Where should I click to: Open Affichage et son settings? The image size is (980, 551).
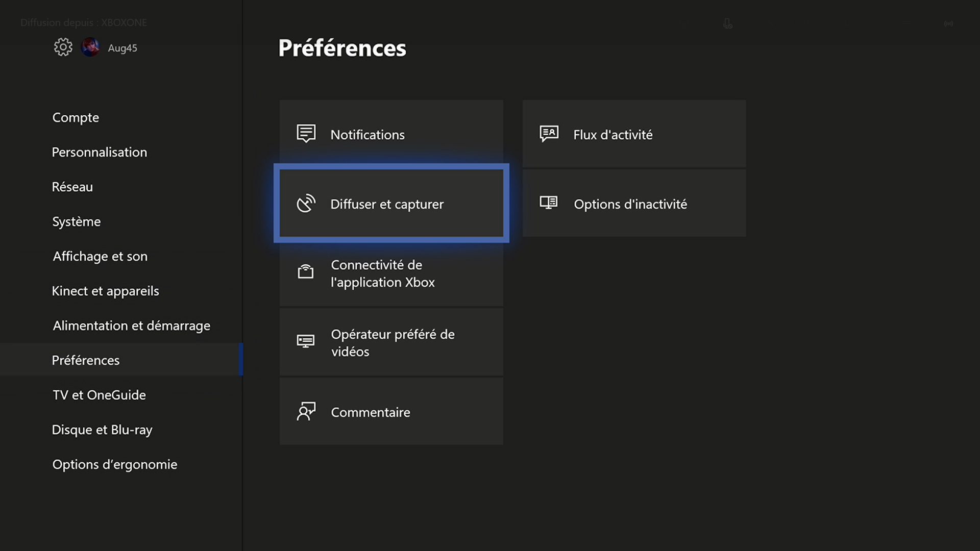point(100,256)
